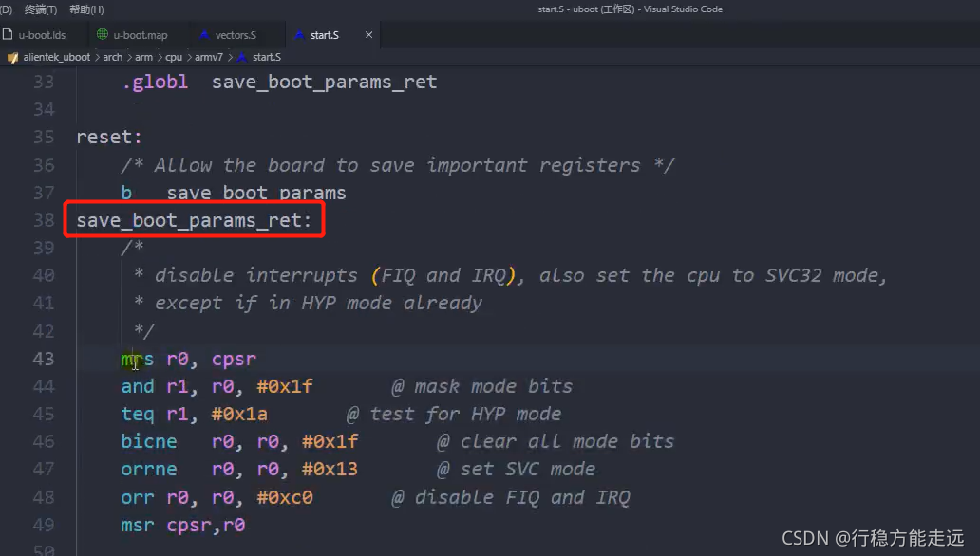980x556 pixels.
Task: Switch to the u-boot.lds tab
Action: pos(42,35)
